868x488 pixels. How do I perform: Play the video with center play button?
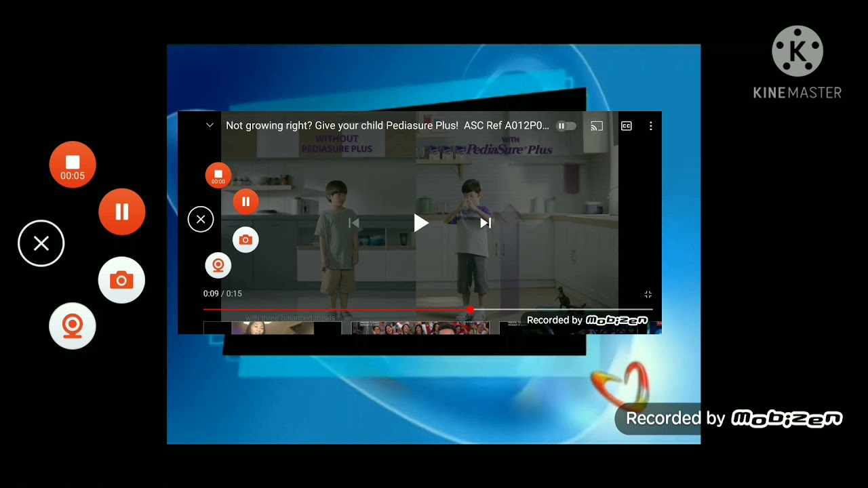pyautogui.click(x=420, y=223)
